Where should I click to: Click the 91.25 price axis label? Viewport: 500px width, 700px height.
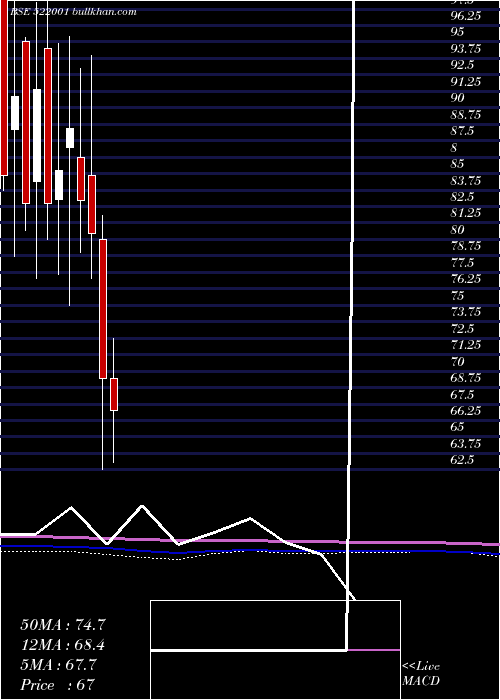click(x=466, y=82)
